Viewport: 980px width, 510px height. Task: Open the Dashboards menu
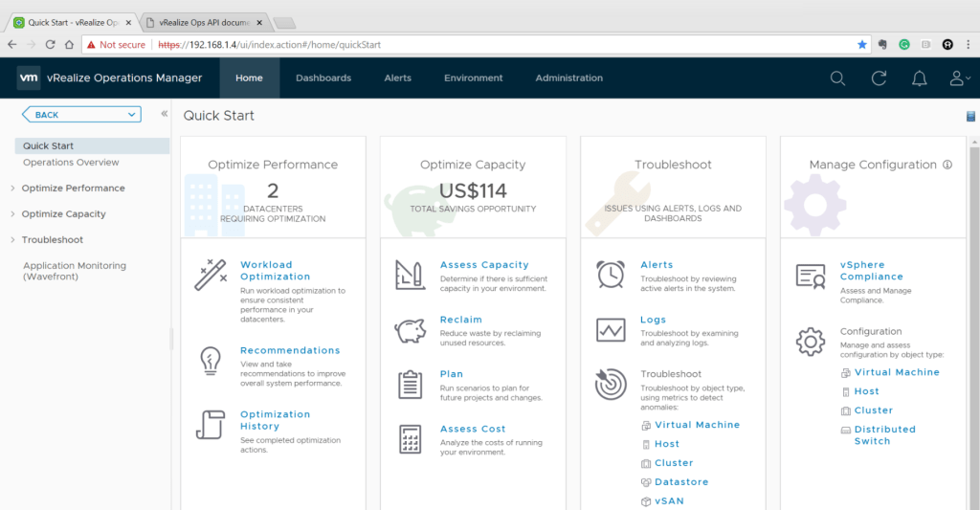pos(323,78)
